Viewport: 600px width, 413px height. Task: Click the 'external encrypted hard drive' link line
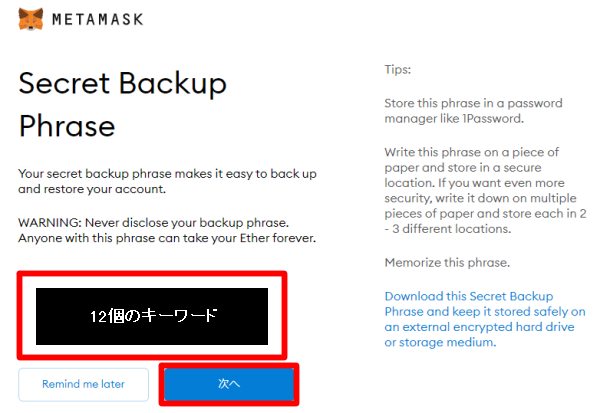[479, 327]
